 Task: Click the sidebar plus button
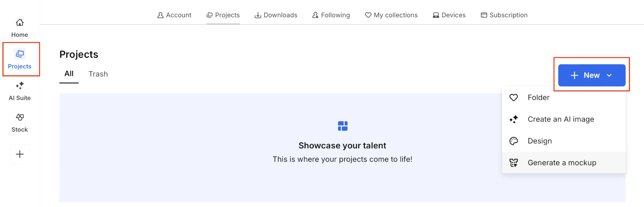pyautogui.click(x=20, y=154)
